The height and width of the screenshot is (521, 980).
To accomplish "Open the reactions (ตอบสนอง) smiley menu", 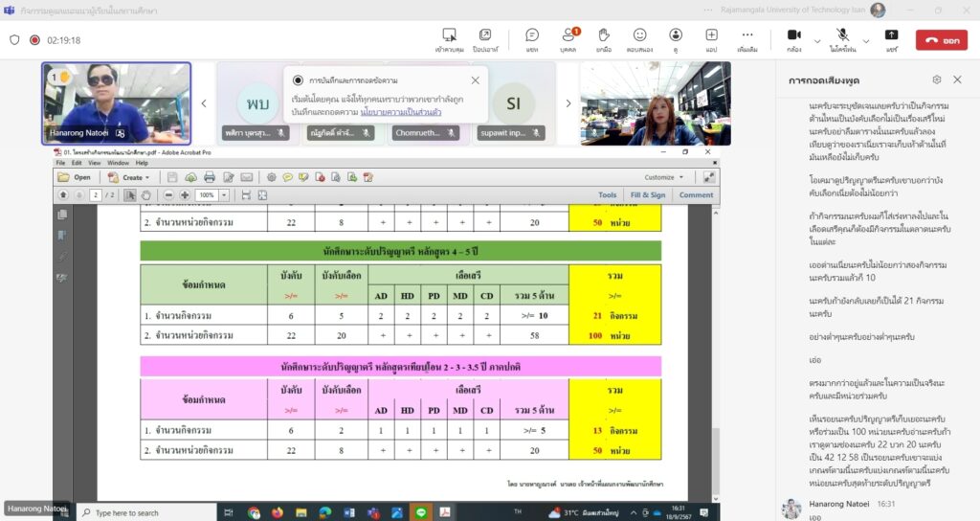I will [x=639, y=39].
